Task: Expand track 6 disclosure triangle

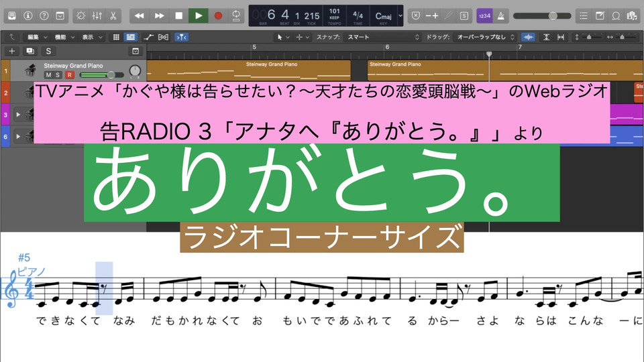Action: click(18, 136)
